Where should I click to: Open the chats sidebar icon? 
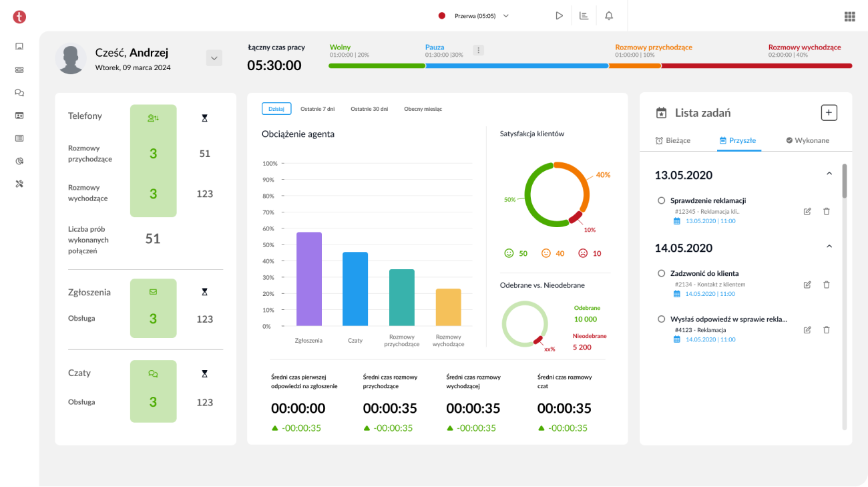[19, 93]
